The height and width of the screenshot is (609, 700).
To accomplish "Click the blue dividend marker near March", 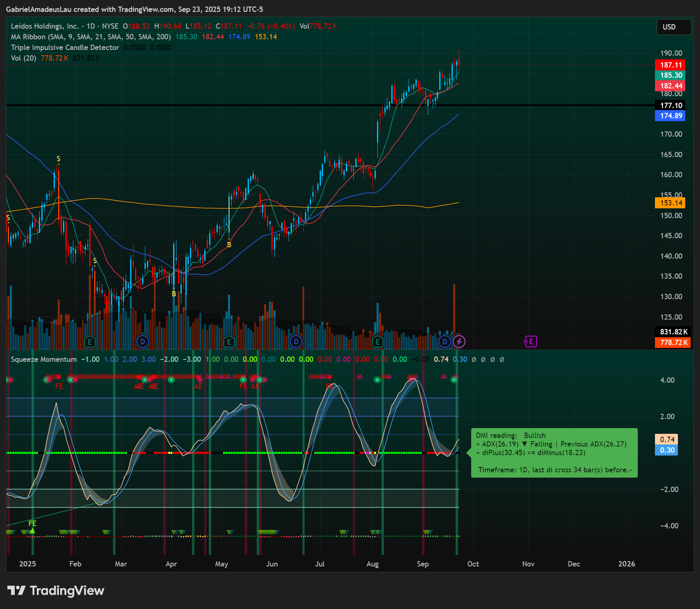I will [142, 342].
